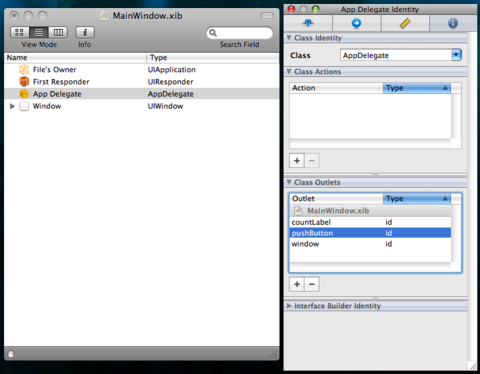Click the Outlet column header
The width and height of the screenshot is (480, 374).
336,199
